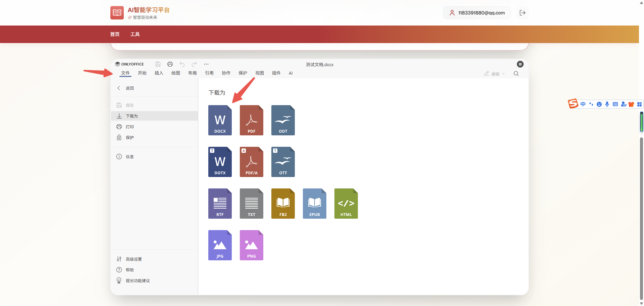Screen dimensions: 644x306
Task: Open the 保护 tab in the ribbon
Action: point(243,73)
